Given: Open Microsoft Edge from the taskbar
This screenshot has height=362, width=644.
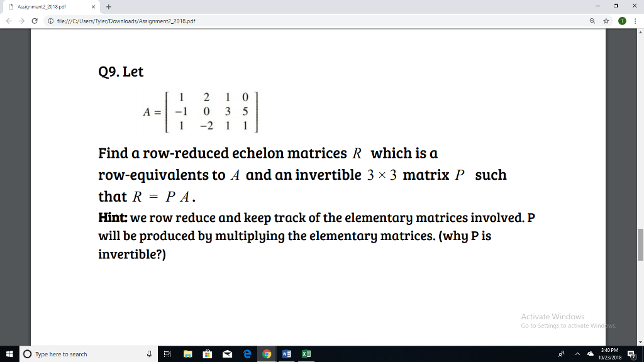Looking at the screenshot, I should click(247, 354).
